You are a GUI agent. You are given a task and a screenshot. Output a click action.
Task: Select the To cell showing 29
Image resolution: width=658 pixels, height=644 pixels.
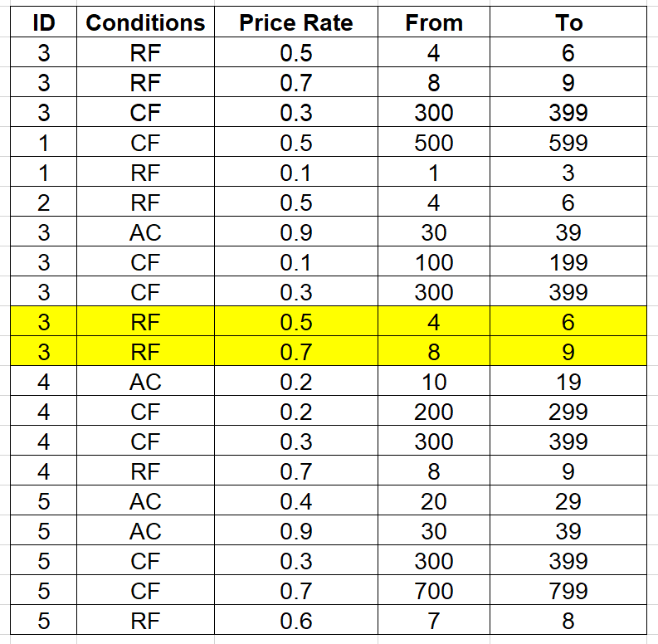(x=569, y=501)
